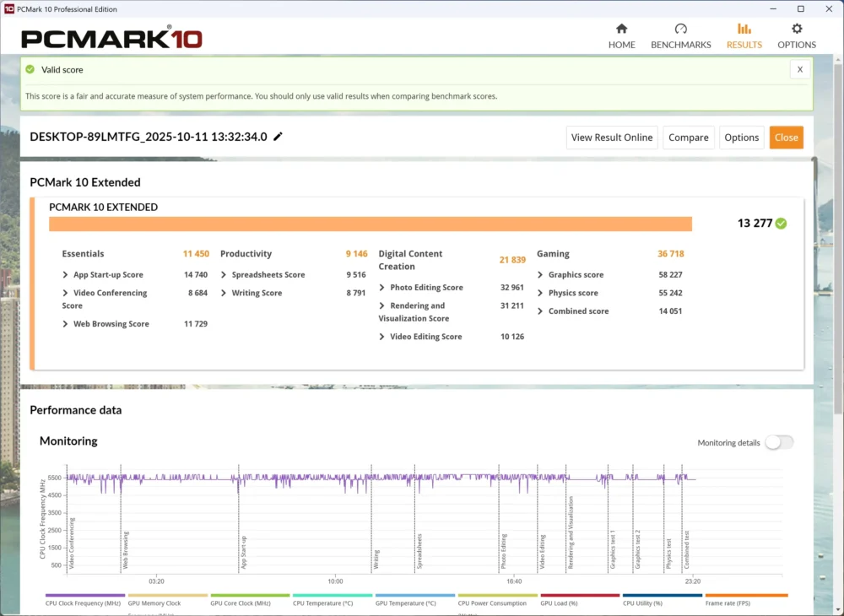
Task: Select CPU Temperature legend swatch
Action: click(332, 595)
